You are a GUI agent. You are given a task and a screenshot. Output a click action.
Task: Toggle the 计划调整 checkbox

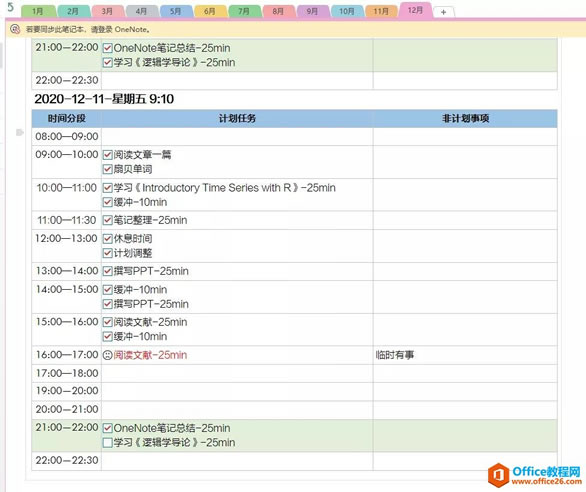[x=108, y=253]
